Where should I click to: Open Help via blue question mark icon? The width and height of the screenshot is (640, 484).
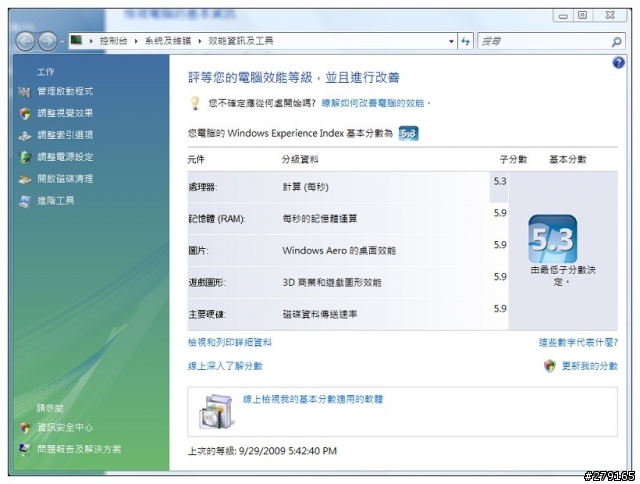click(618, 62)
